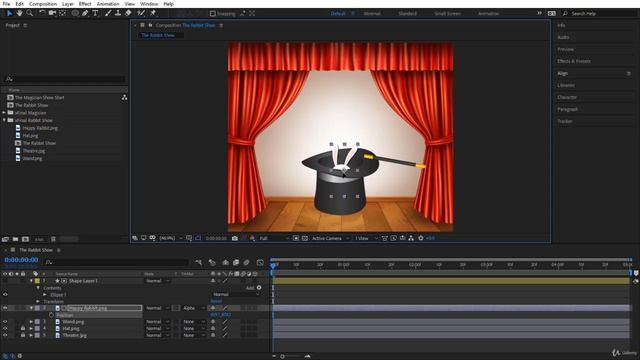Select the Puppet Pin tool
This screenshot has height=360, width=640.
[153, 13]
